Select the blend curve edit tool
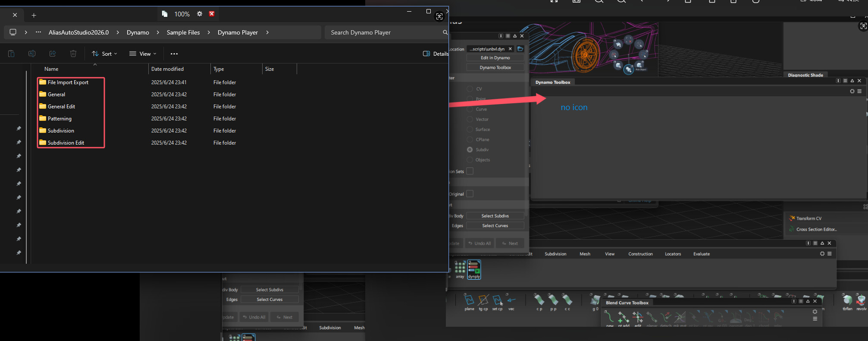The width and height of the screenshot is (868, 341). click(638, 319)
